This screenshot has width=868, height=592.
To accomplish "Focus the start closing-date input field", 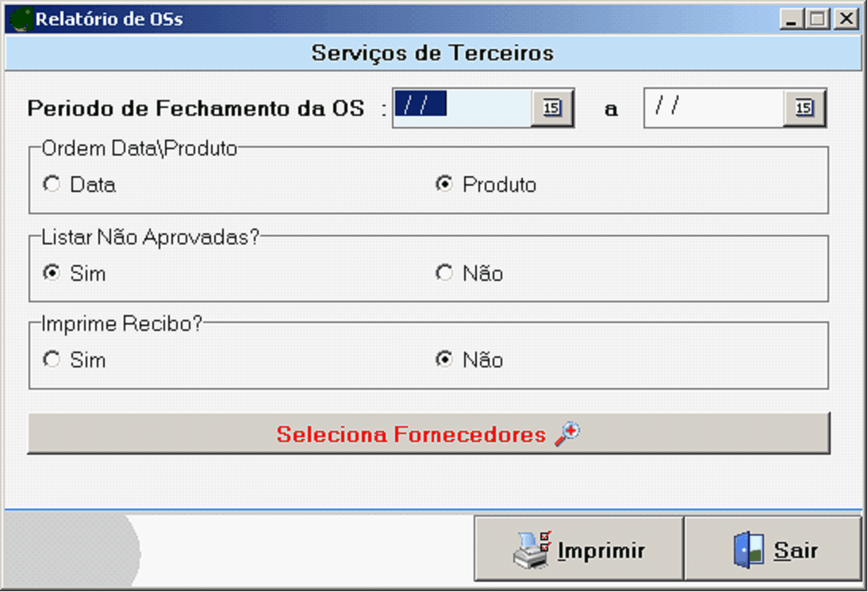I will pyautogui.click(x=462, y=108).
